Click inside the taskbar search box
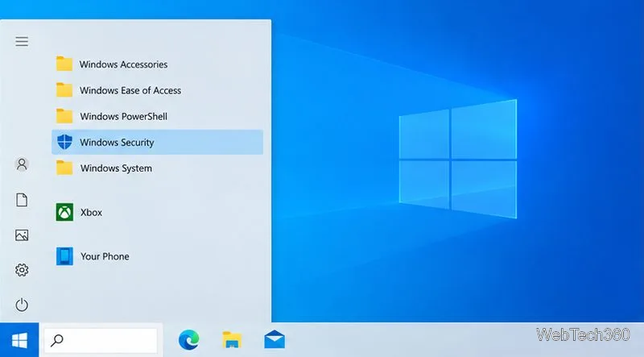Viewport: 644px width, 357px height. tap(101, 340)
